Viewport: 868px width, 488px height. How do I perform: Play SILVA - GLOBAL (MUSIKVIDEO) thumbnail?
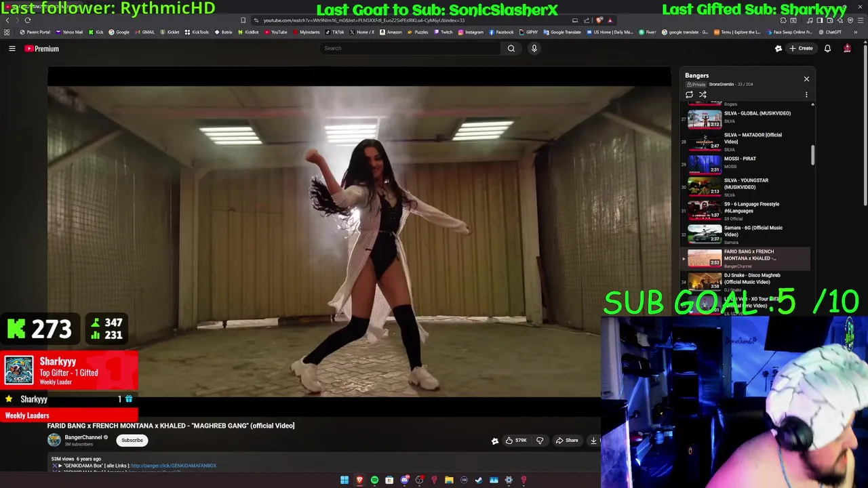pyautogui.click(x=705, y=119)
